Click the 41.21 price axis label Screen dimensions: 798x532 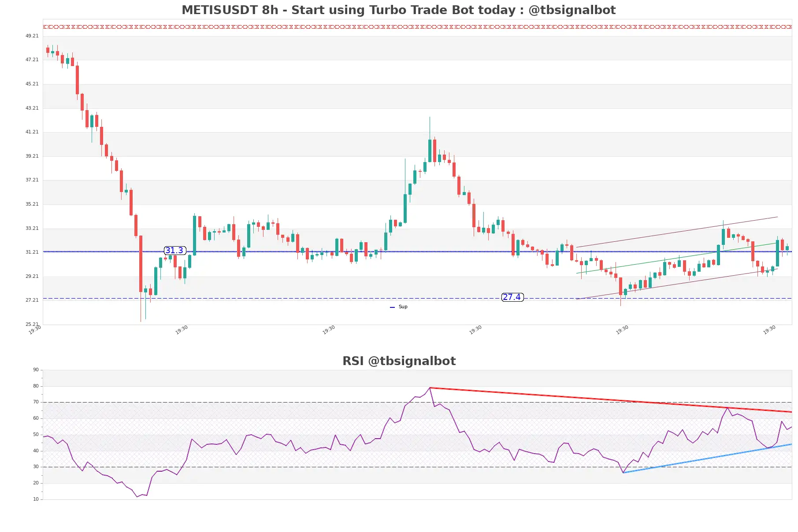tap(32, 132)
